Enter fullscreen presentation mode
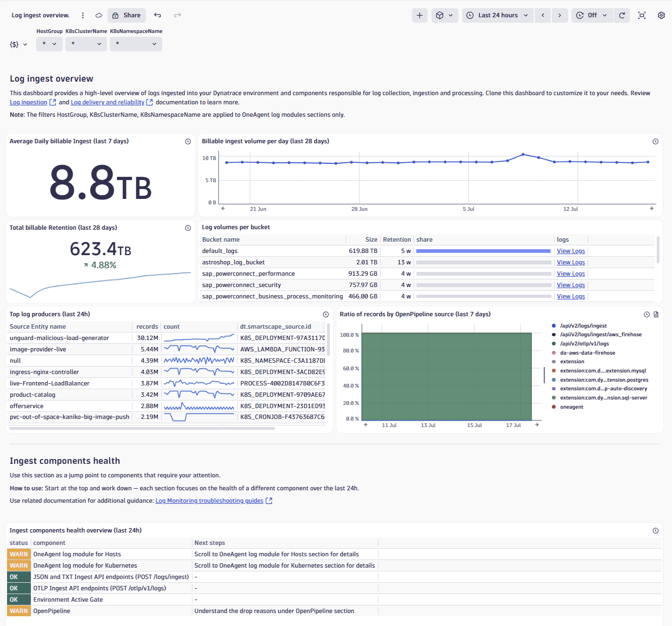The height and width of the screenshot is (626, 672). click(642, 15)
